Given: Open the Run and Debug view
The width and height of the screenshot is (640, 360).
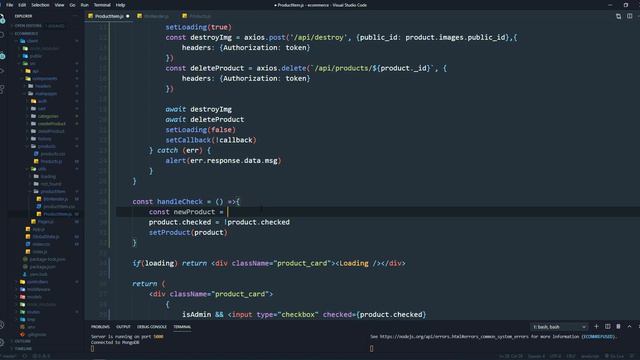Looking at the screenshot, I should point(2,71).
